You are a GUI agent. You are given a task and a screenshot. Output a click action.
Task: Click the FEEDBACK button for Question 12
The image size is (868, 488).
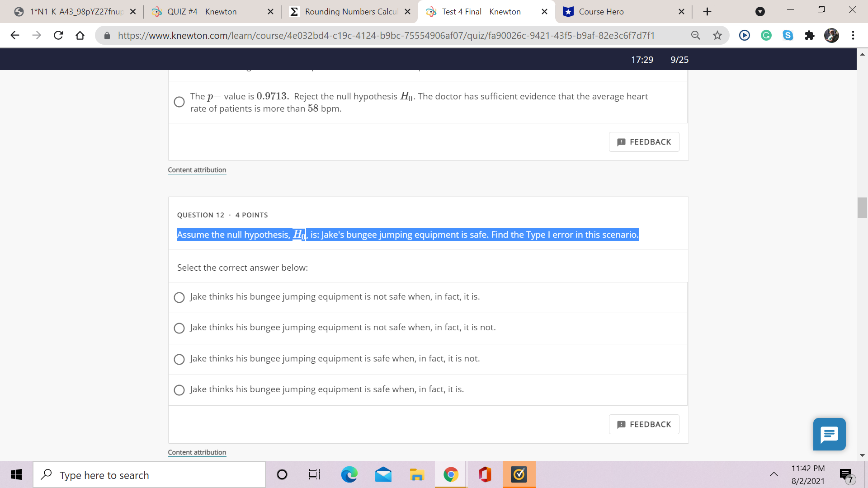(x=644, y=424)
